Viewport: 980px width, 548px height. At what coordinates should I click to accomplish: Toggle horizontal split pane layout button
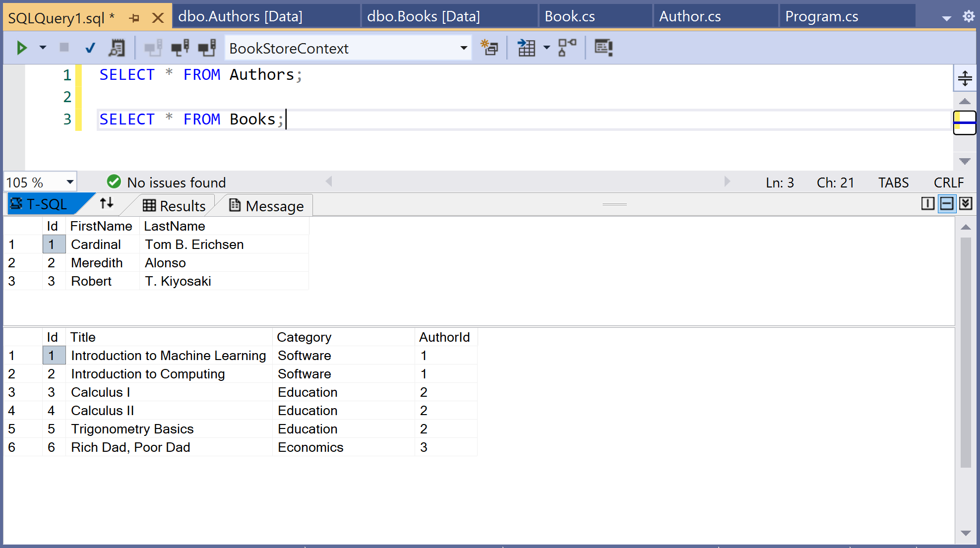click(x=947, y=204)
